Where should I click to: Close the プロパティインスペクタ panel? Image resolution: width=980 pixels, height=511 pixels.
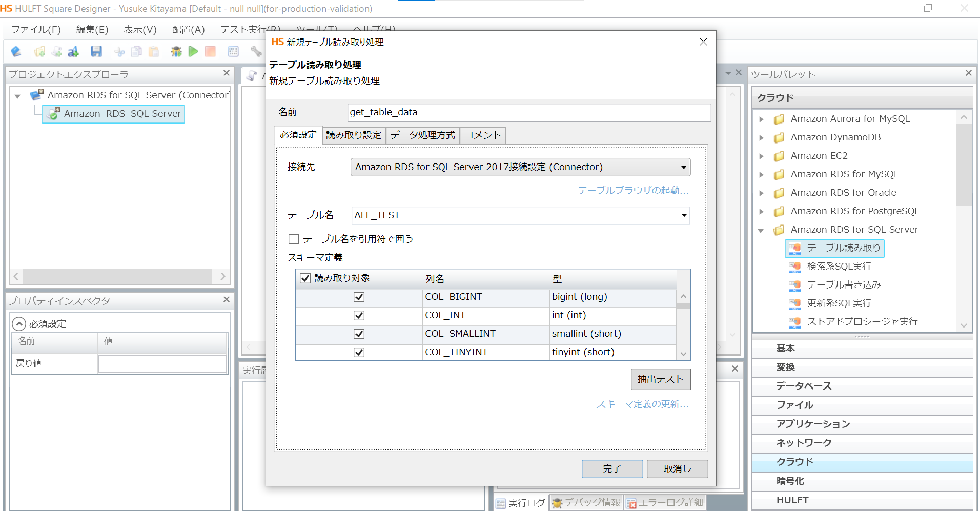(226, 299)
